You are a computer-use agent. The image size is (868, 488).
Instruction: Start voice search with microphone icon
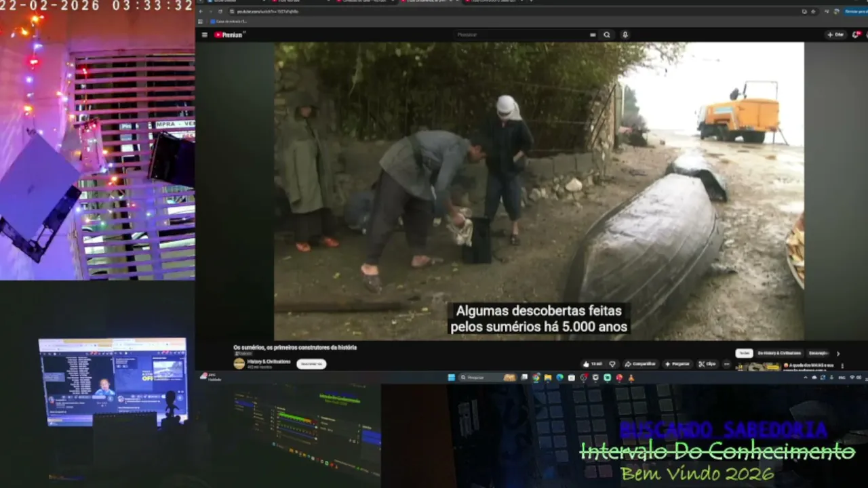pos(625,35)
